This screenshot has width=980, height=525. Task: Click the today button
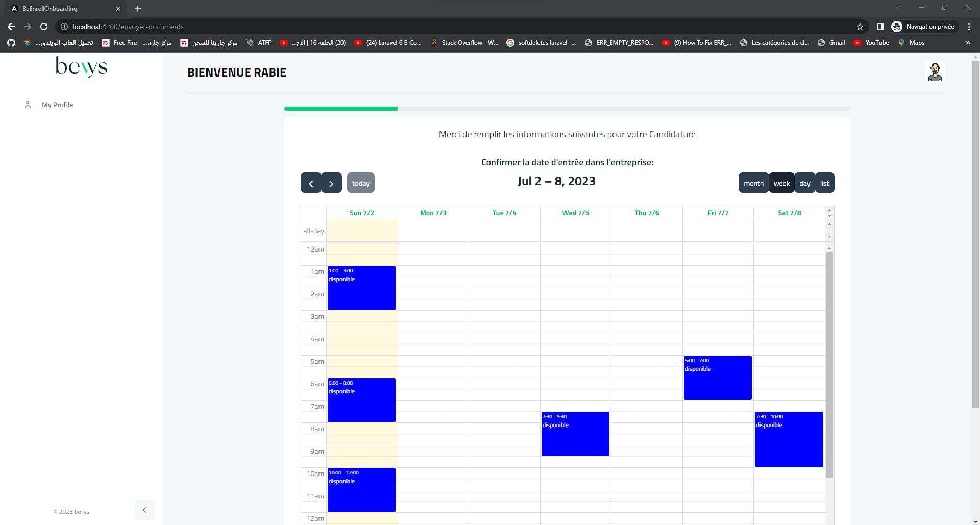pyautogui.click(x=360, y=183)
